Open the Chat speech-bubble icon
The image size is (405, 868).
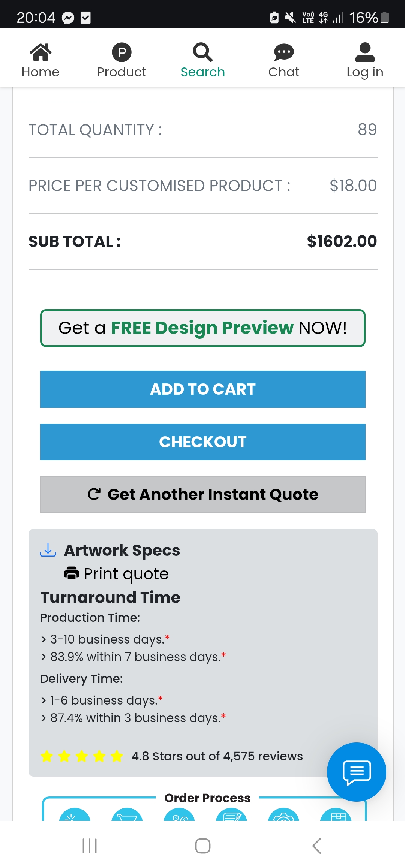pos(284,52)
